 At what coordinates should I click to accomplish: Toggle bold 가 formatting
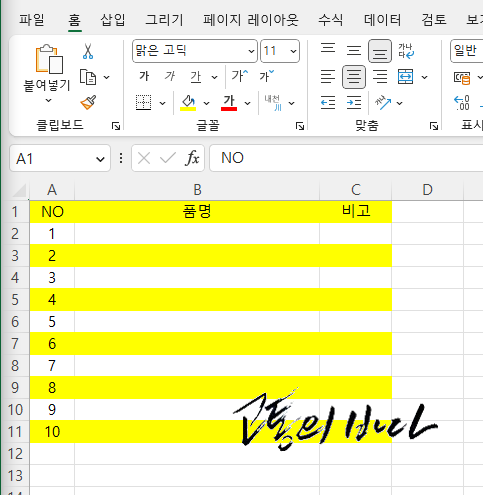[x=144, y=76]
